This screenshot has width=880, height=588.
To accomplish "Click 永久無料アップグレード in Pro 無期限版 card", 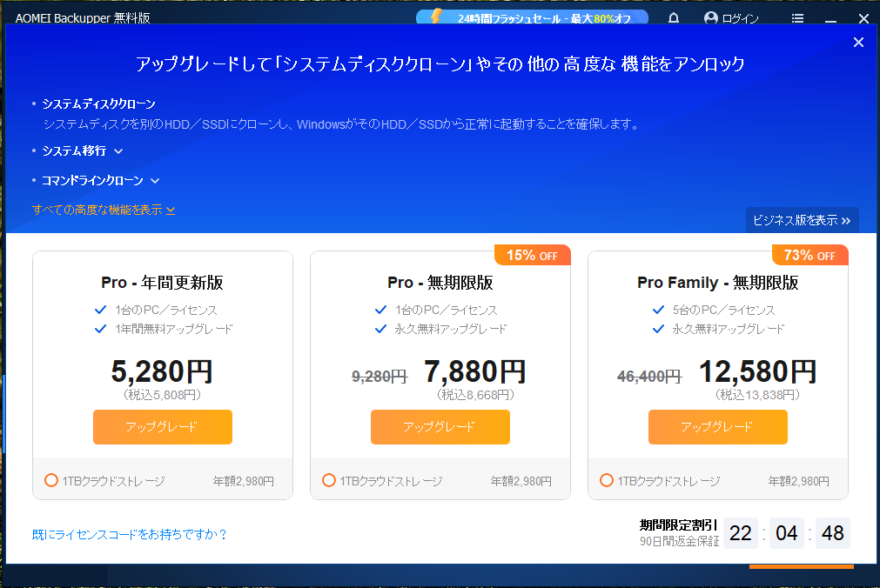I will 451,329.
